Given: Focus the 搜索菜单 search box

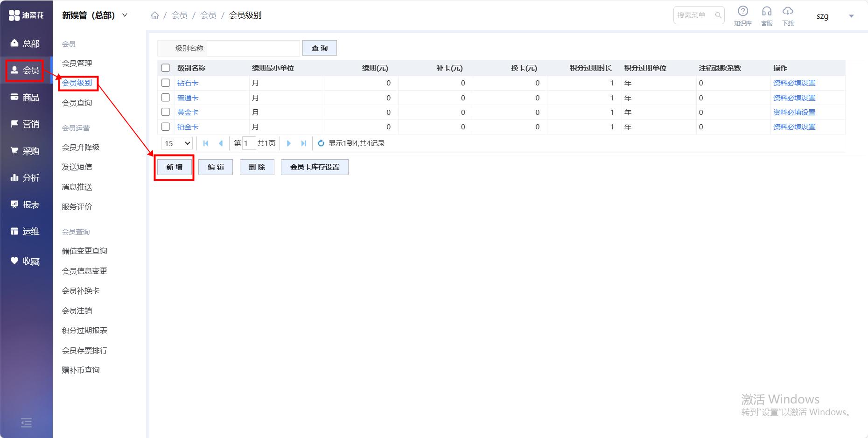Looking at the screenshot, I should click(699, 15).
